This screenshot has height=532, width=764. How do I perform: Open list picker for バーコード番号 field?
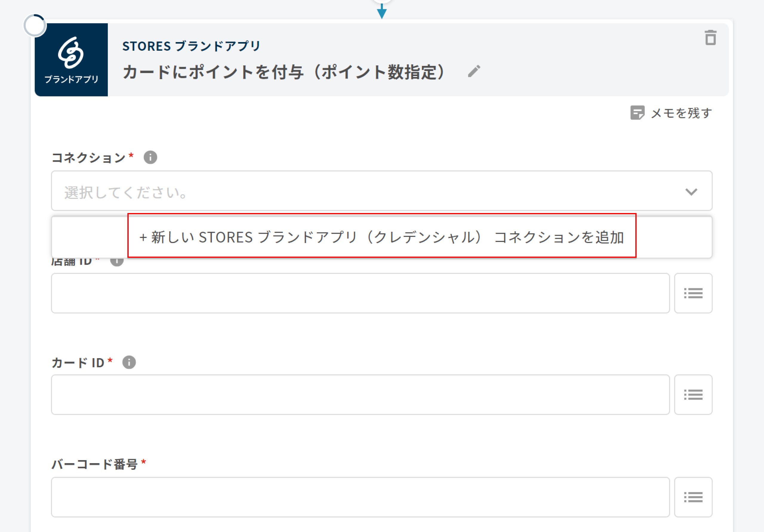pos(693,497)
